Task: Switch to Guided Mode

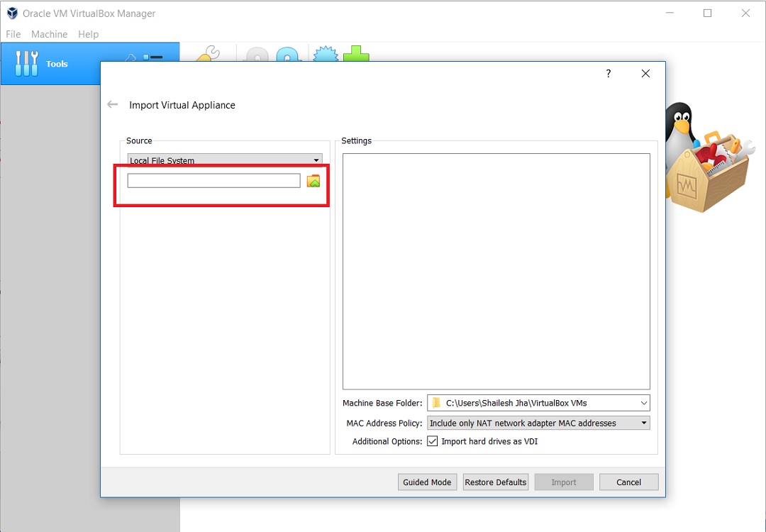Action: point(428,482)
